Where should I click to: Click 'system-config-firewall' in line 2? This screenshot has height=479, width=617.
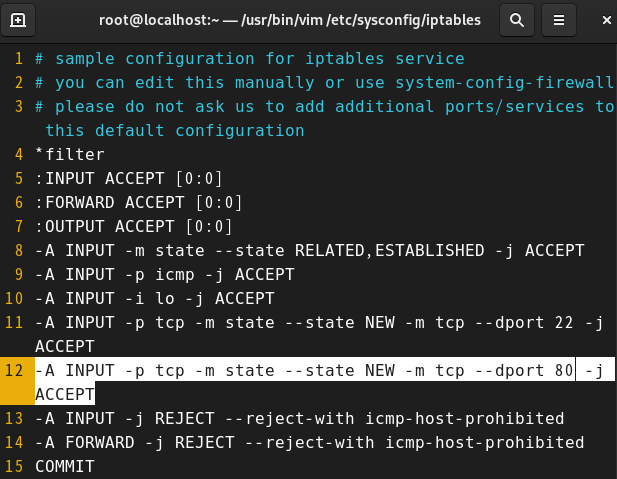[504, 83]
